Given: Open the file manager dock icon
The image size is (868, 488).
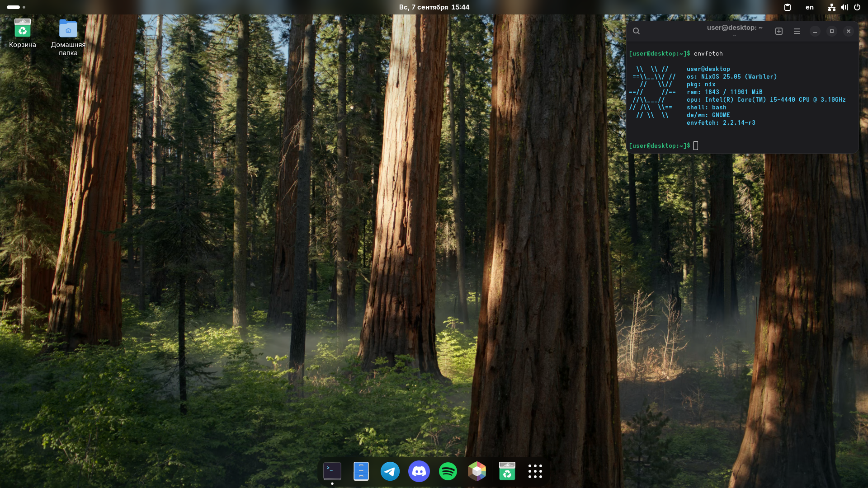Looking at the screenshot, I should tap(361, 471).
